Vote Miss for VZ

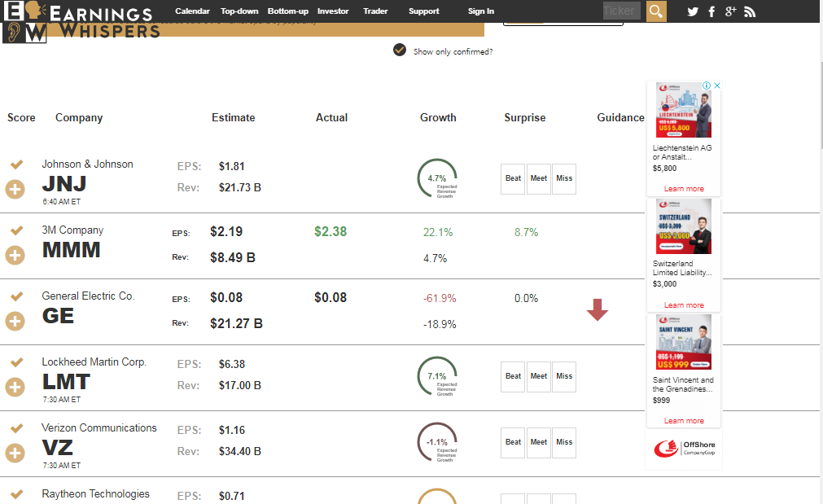(564, 442)
